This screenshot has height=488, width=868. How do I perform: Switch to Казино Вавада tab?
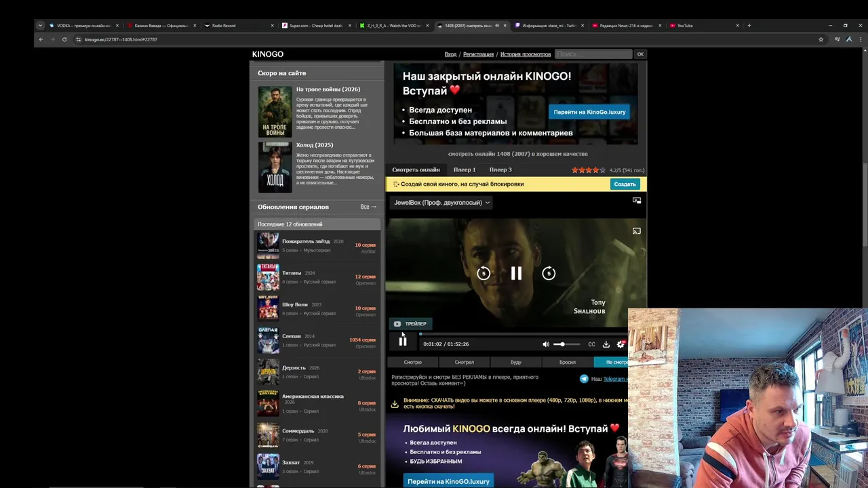160,26
